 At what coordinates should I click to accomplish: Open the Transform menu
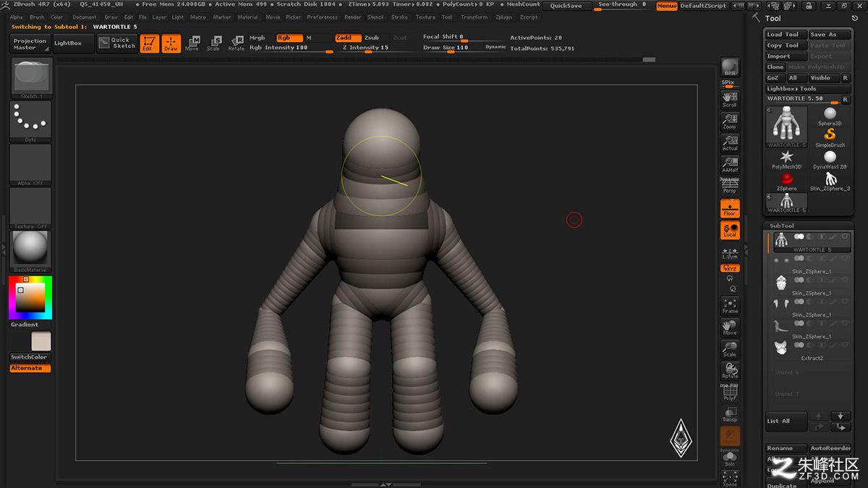click(474, 17)
